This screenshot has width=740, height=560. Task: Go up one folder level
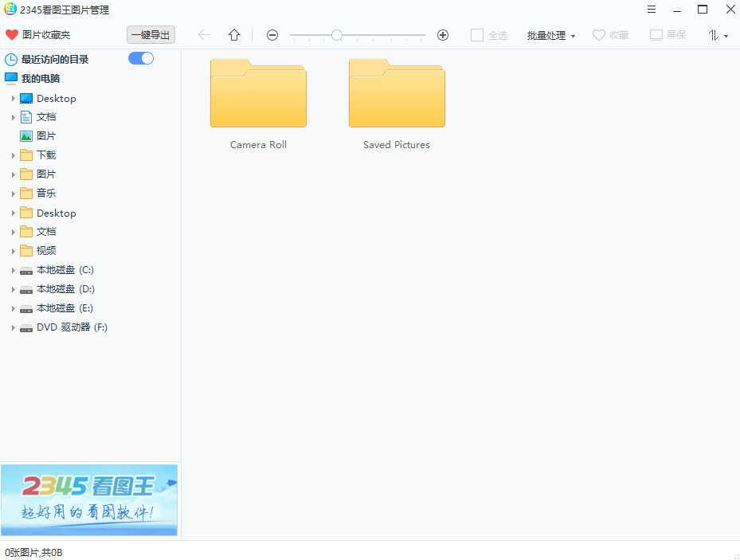point(234,35)
